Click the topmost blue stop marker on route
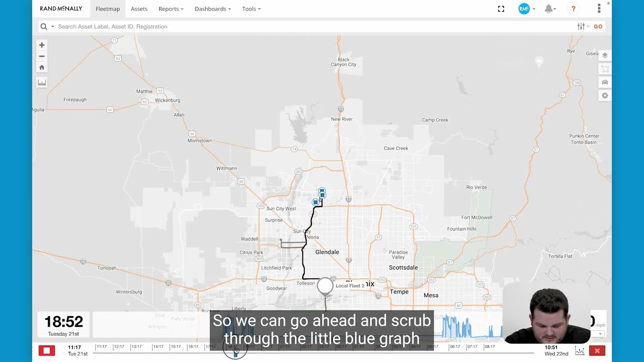 click(322, 191)
